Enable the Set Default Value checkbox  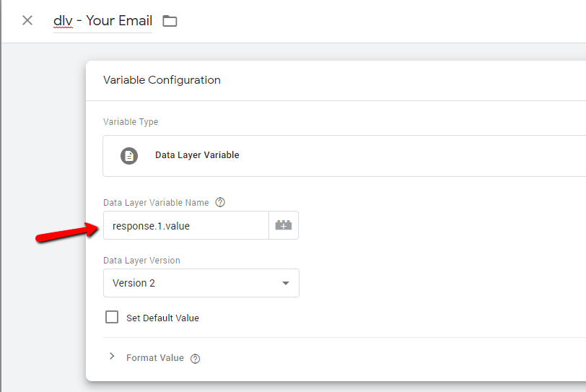click(x=112, y=317)
